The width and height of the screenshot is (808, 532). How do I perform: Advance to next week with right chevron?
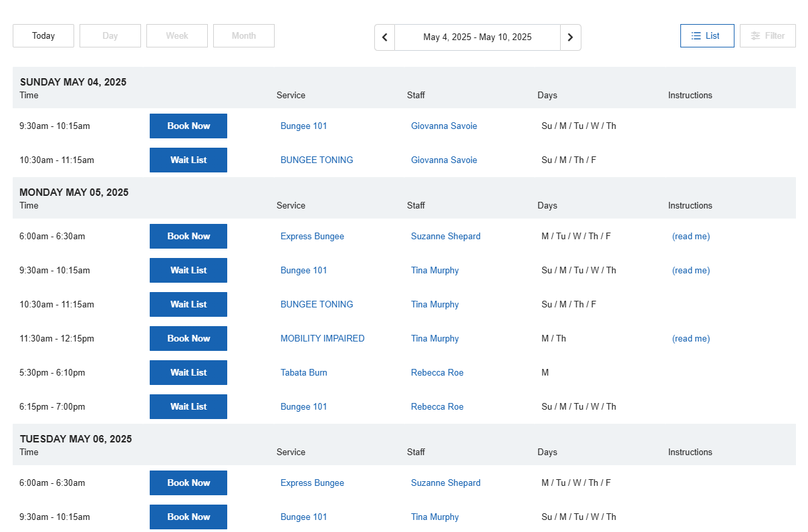(570, 37)
